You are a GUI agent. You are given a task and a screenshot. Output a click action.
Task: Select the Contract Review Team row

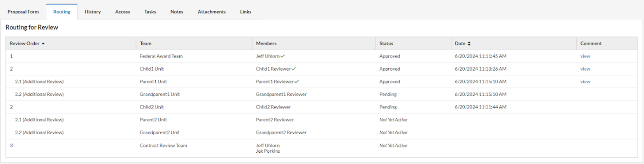point(322,148)
